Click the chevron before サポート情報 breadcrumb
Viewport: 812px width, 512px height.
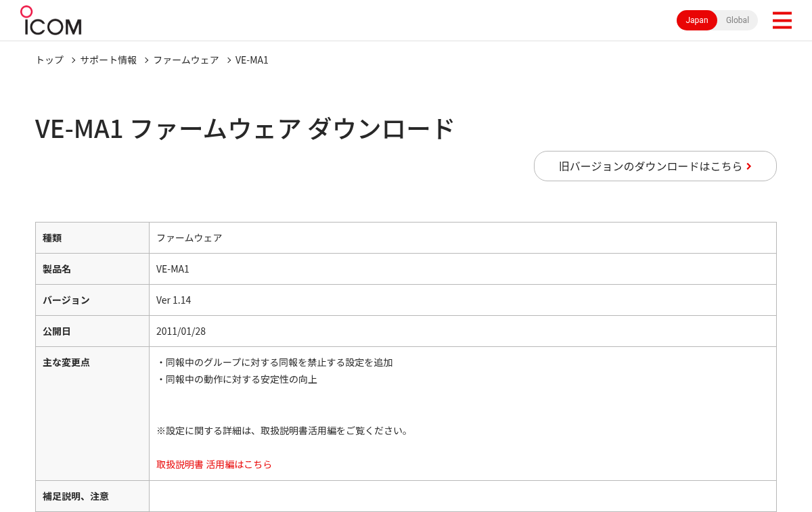click(73, 60)
